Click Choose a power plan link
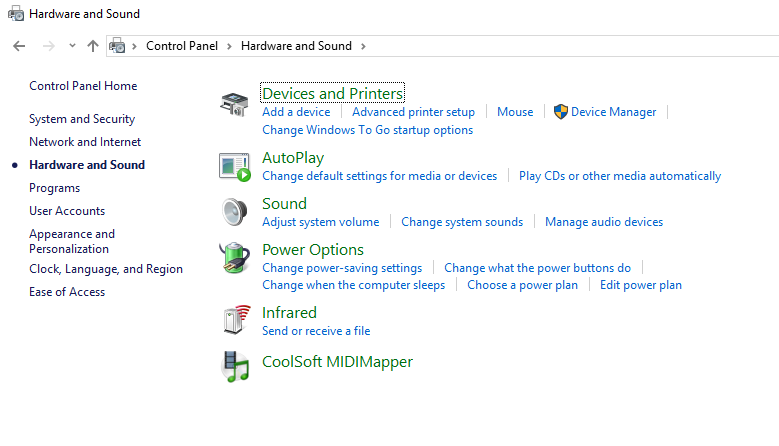Image resolution: width=779 pixels, height=446 pixels. pyautogui.click(x=522, y=285)
